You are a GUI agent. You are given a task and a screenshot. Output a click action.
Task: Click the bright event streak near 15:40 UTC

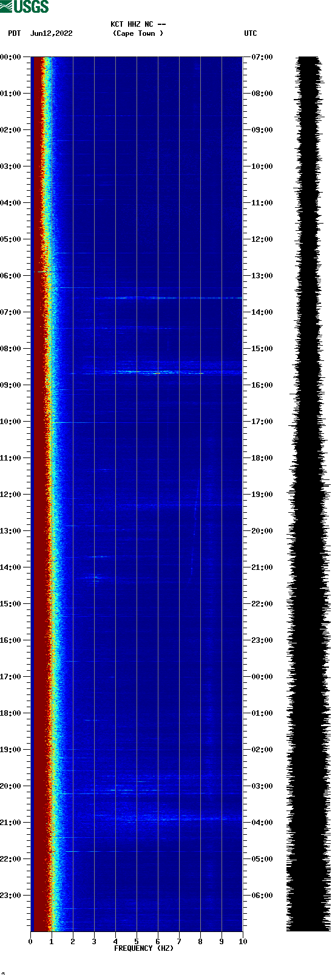click(158, 372)
